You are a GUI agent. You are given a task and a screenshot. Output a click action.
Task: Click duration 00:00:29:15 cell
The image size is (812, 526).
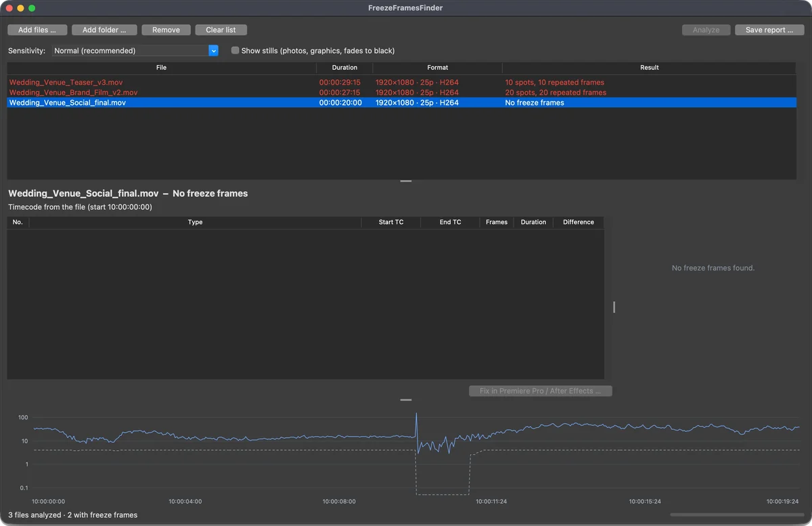tap(340, 83)
